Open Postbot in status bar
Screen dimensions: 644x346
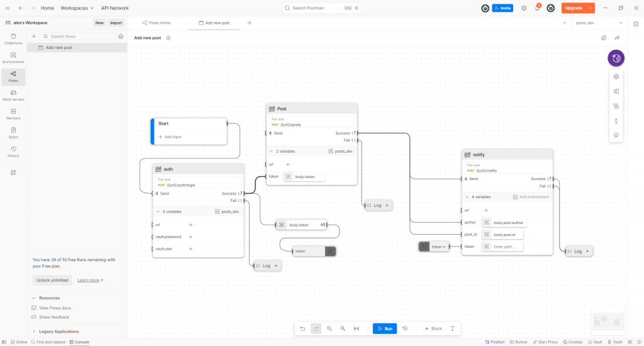pos(495,342)
